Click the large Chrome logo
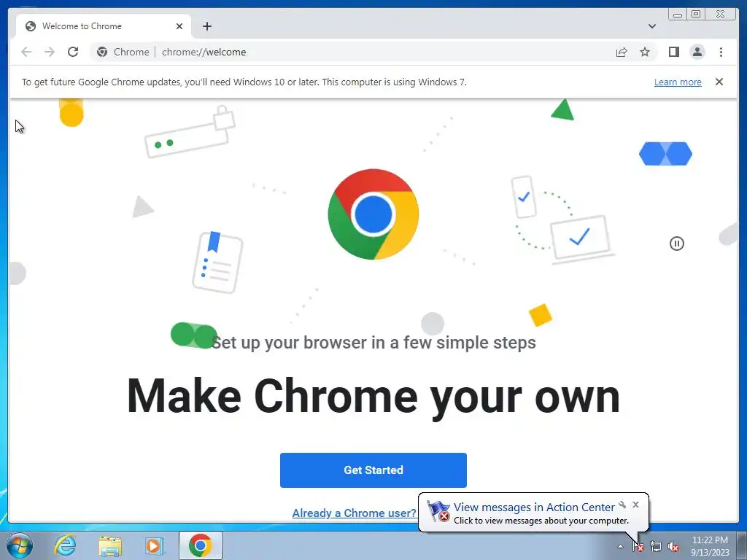747x560 pixels. pyautogui.click(x=373, y=214)
